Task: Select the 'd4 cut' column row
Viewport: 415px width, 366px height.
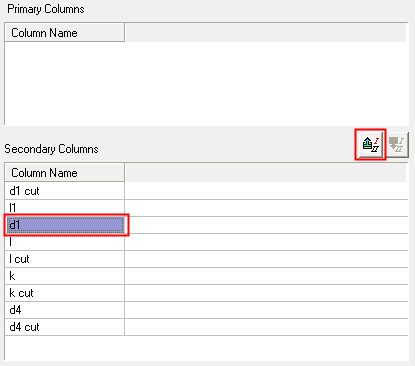Action: 65,327
